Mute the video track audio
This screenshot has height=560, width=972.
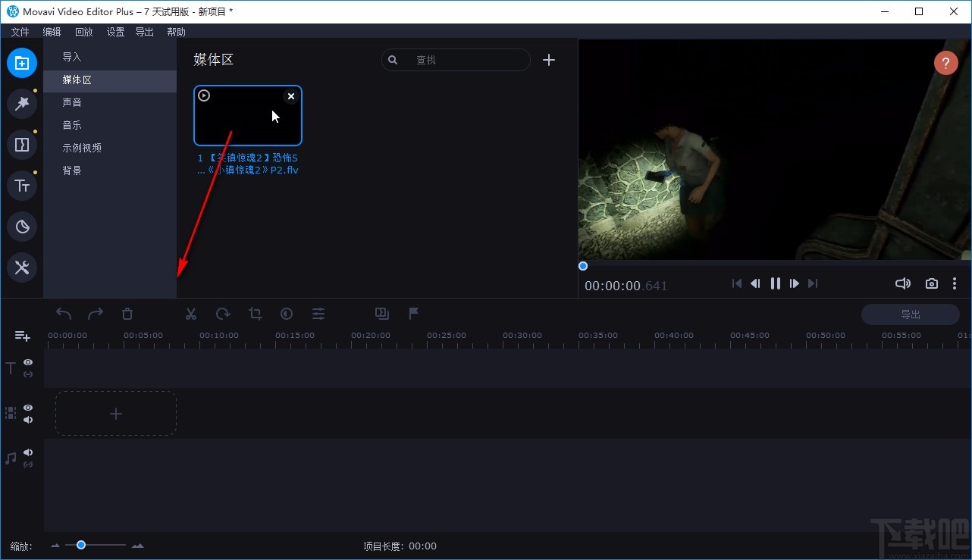28,420
